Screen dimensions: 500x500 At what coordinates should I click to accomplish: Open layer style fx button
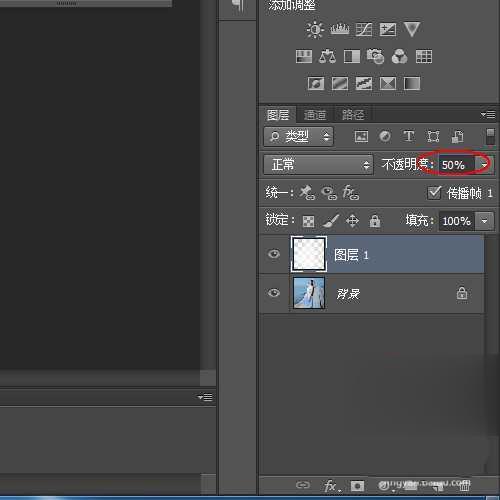point(331,486)
